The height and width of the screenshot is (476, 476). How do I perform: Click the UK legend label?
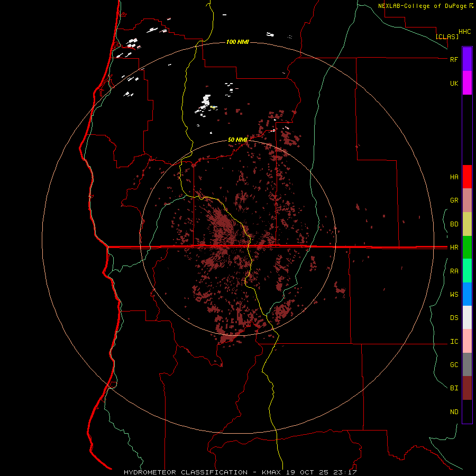click(454, 83)
